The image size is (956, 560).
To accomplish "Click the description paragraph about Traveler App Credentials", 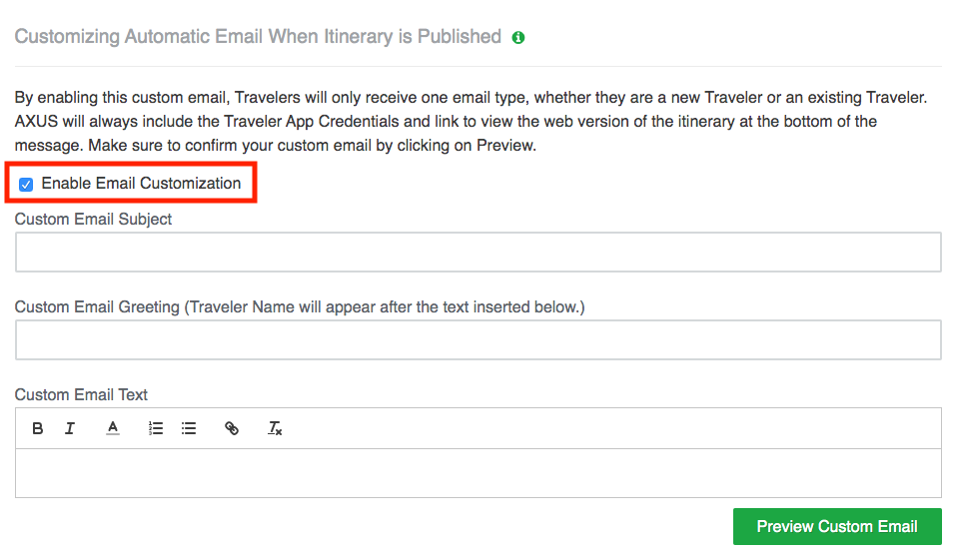I will (471, 121).
